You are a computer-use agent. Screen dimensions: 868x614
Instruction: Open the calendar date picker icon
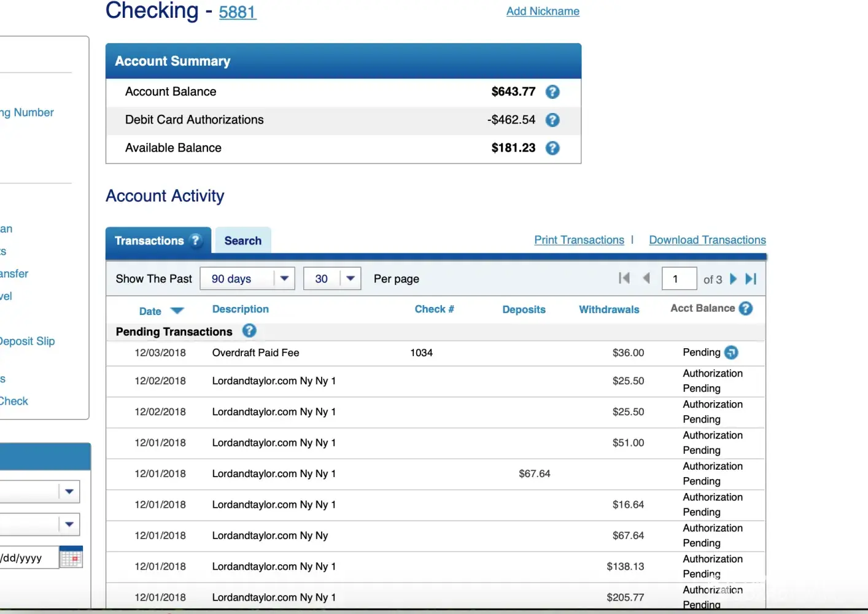[x=71, y=558]
